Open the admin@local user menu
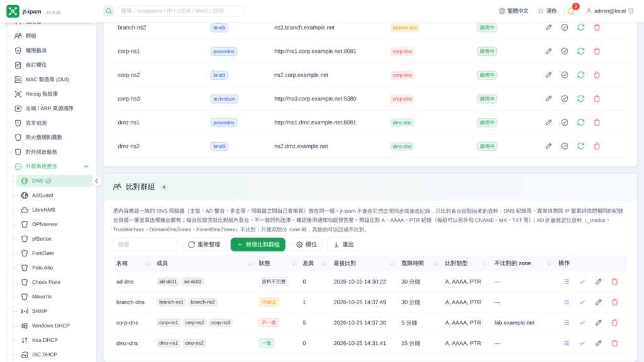Image resolution: width=644 pixels, height=362 pixels. (609, 11)
